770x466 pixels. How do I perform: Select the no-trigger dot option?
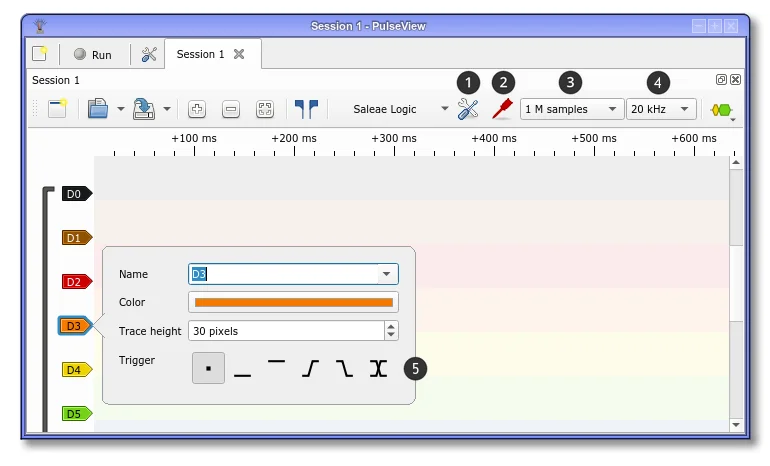click(208, 368)
